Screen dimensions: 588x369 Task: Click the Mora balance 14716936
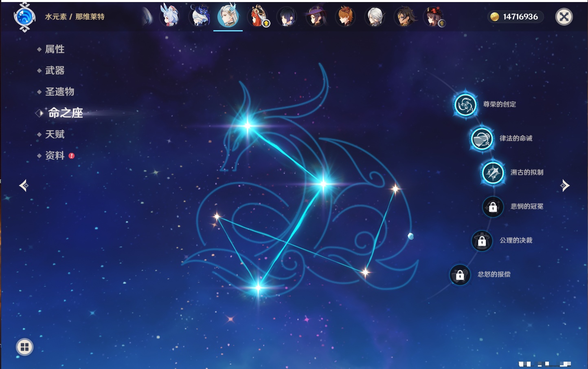[515, 17]
